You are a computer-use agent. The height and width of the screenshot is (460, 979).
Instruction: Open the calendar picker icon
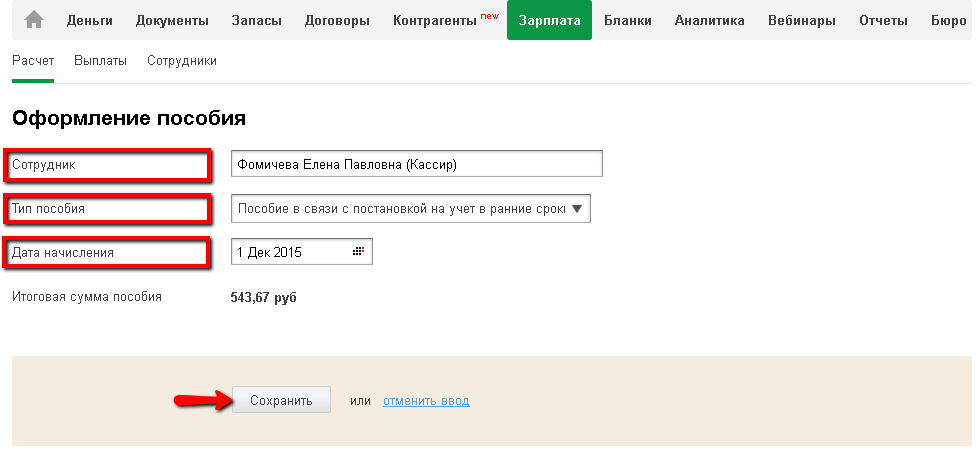pos(358,252)
